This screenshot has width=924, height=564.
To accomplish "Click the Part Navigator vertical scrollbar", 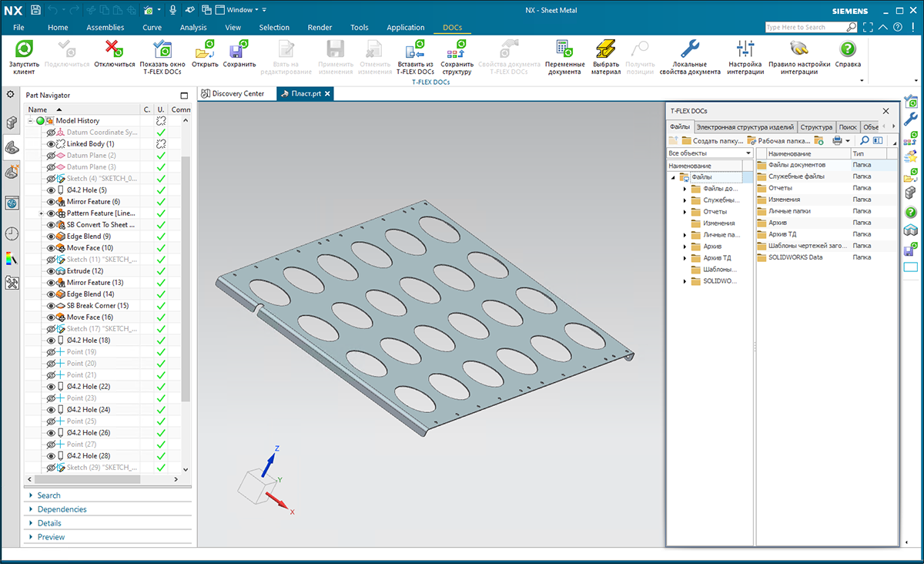I will tap(185, 277).
